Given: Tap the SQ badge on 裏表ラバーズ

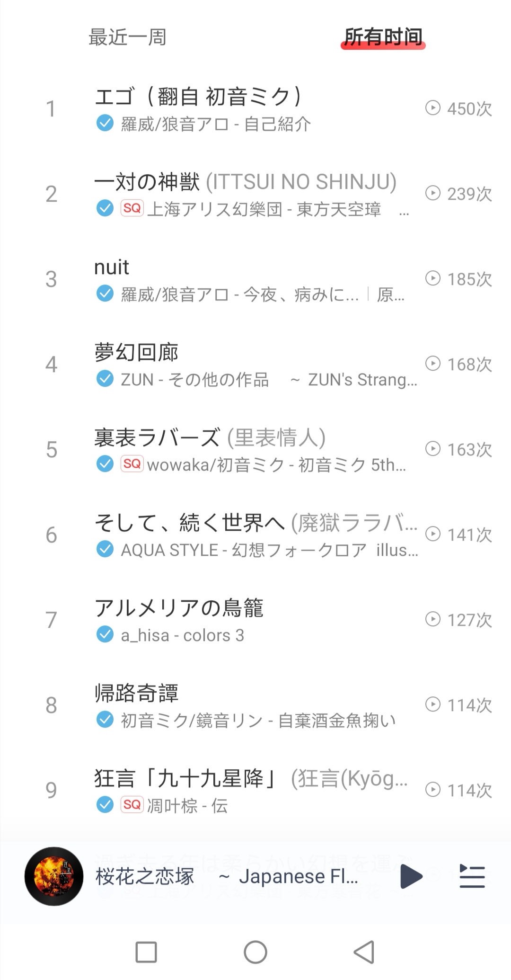Looking at the screenshot, I should (132, 464).
